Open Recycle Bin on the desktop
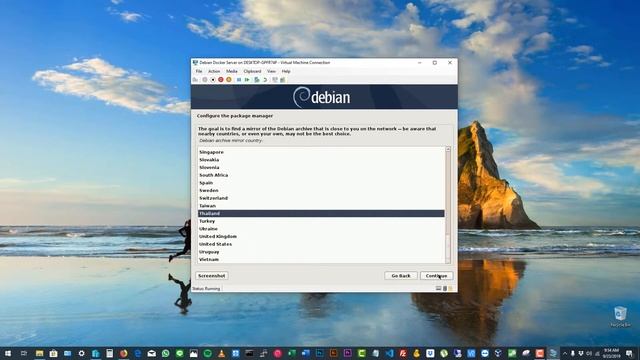This screenshot has height=360, width=640. click(620, 317)
